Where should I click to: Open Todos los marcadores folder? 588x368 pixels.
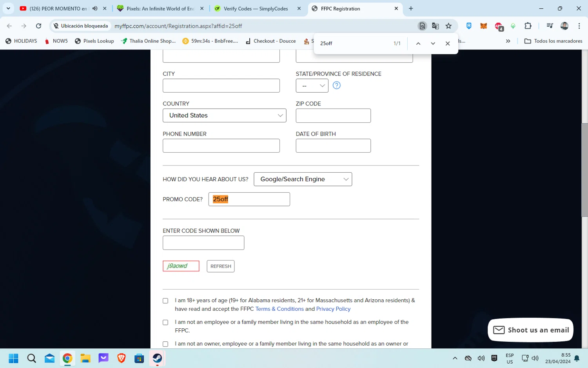point(553,41)
